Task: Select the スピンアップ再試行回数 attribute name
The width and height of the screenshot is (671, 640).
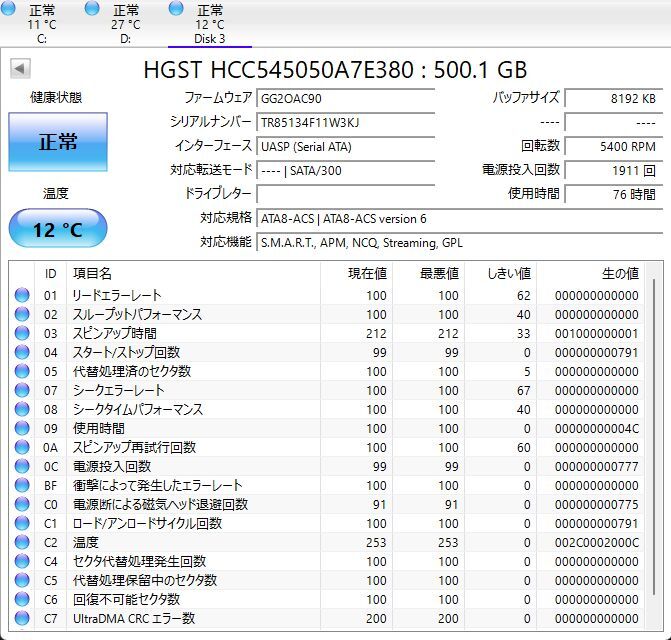Action: (134, 447)
